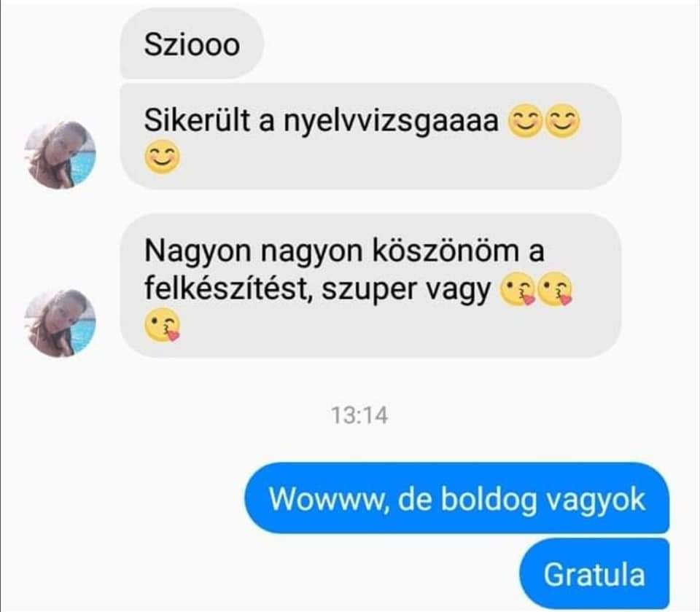This screenshot has width=700, height=612.
Task: Click the second kiss emoji after szuper vagy
Action: tap(556, 289)
